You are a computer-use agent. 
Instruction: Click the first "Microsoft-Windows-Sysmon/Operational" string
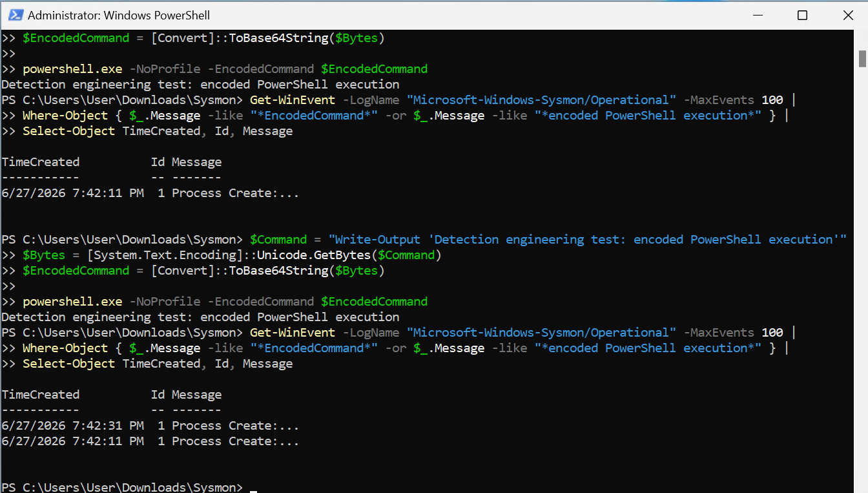pyautogui.click(x=541, y=100)
